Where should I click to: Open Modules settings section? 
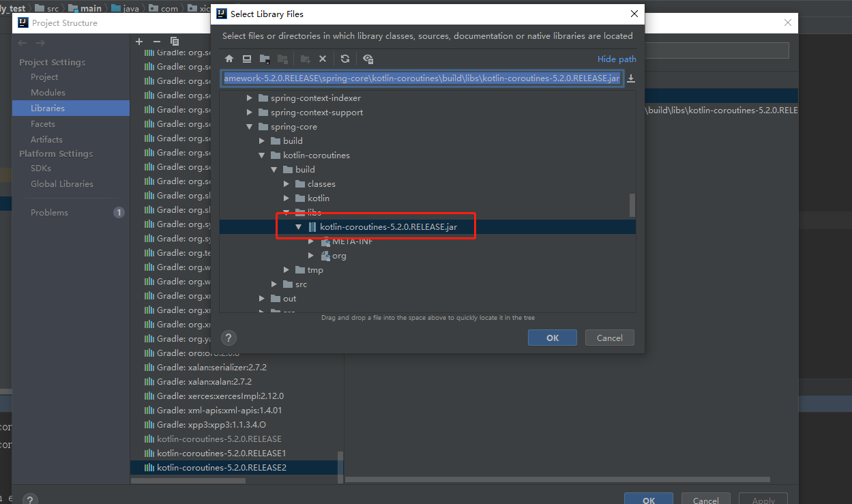[48, 93]
